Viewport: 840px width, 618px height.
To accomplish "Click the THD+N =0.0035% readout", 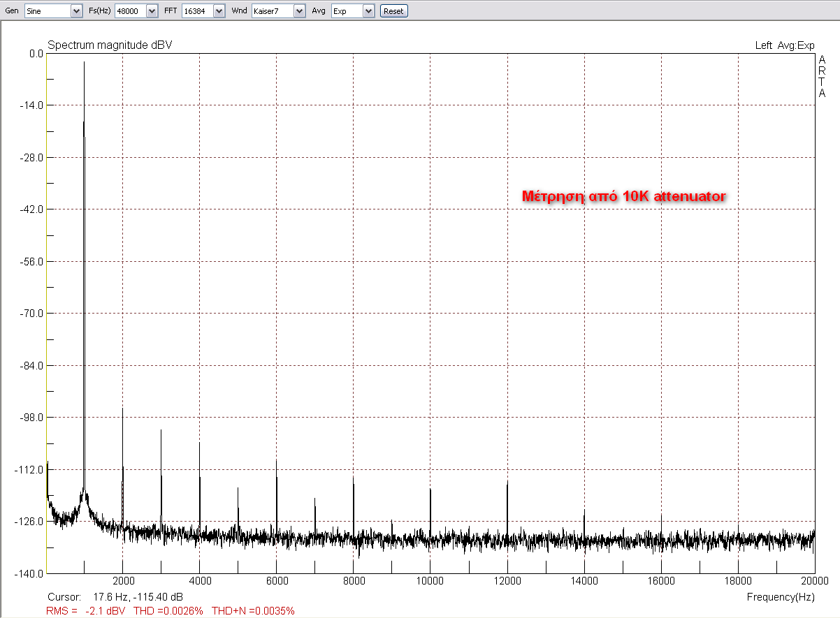I will pyautogui.click(x=253, y=611).
